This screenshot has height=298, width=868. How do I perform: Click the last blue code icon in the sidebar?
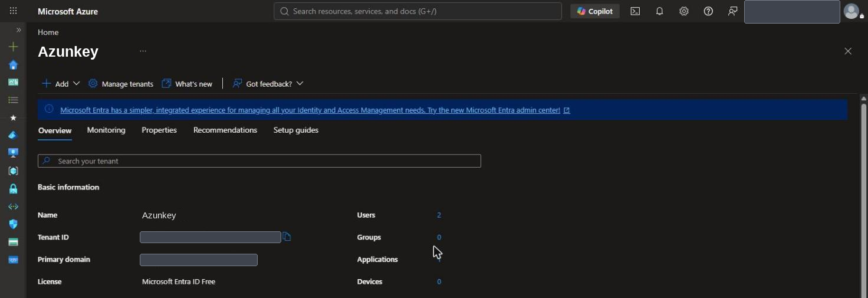(13, 260)
